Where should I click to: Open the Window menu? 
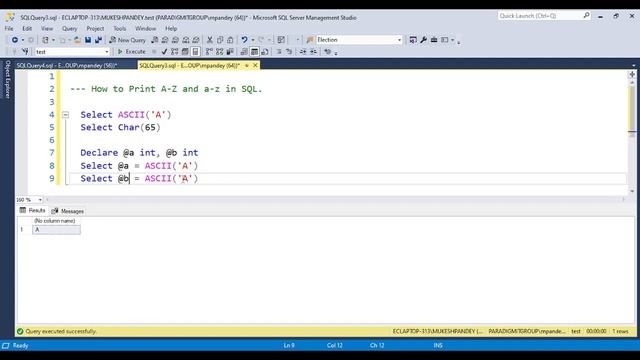[x=145, y=29]
